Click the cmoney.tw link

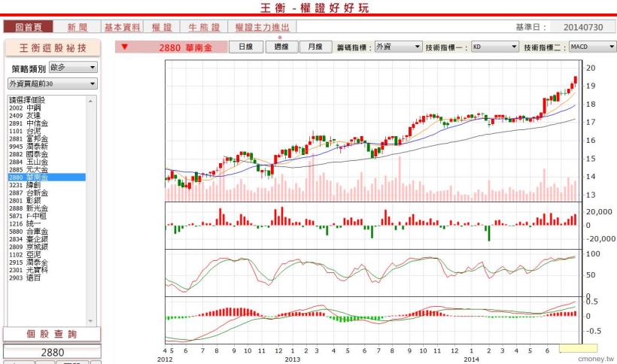point(596,359)
